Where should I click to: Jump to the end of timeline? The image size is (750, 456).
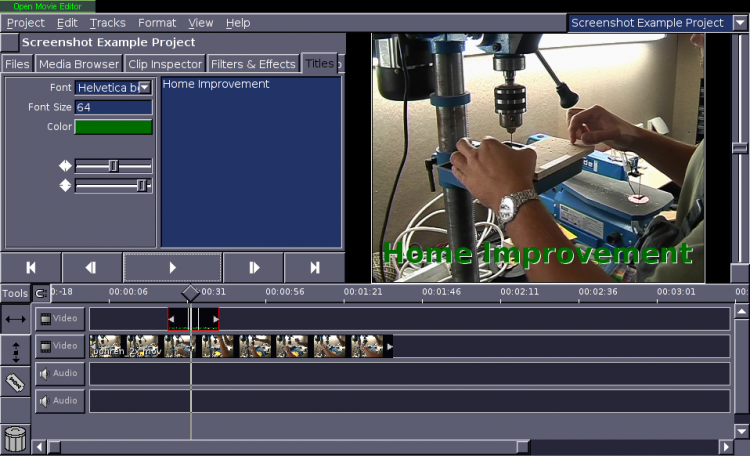tap(314, 267)
